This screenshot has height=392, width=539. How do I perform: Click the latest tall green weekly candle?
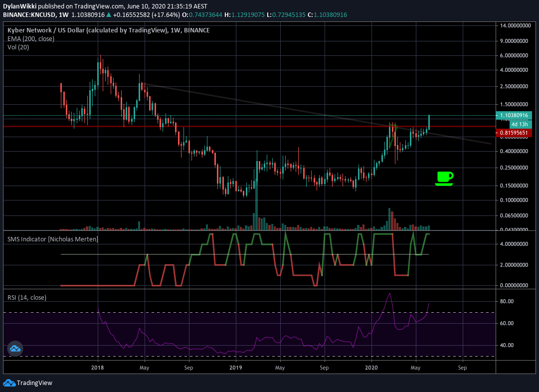pyautogui.click(x=429, y=122)
